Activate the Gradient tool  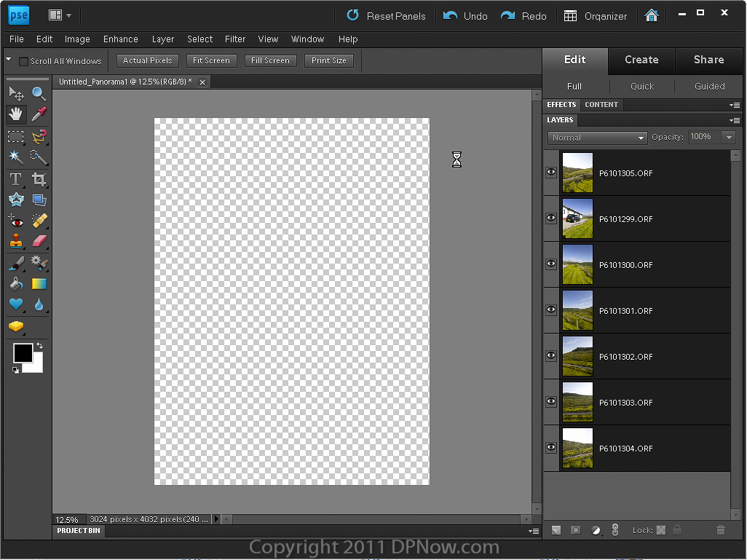tap(39, 284)
